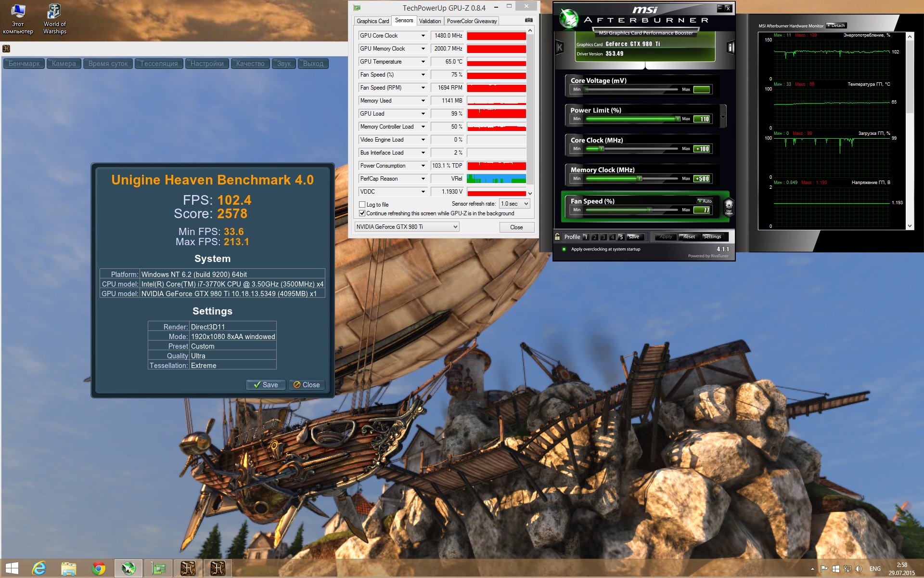Switch to the Graphics Card tab
This screenshot has height=578, width=924.
(x=372, y=21)
